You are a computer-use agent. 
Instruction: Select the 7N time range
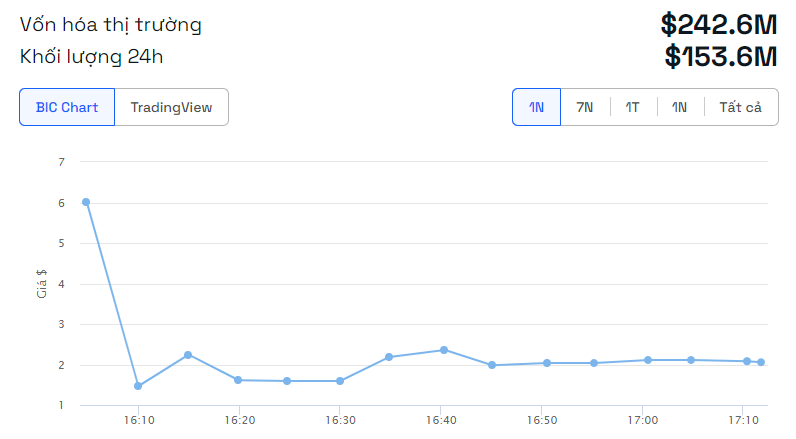(x=584, y=107)
